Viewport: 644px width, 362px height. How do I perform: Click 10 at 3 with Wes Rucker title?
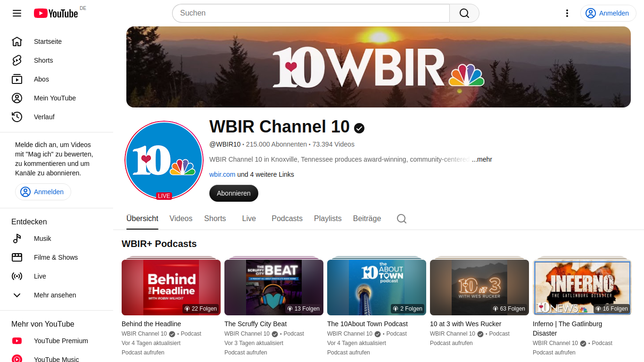465,324
